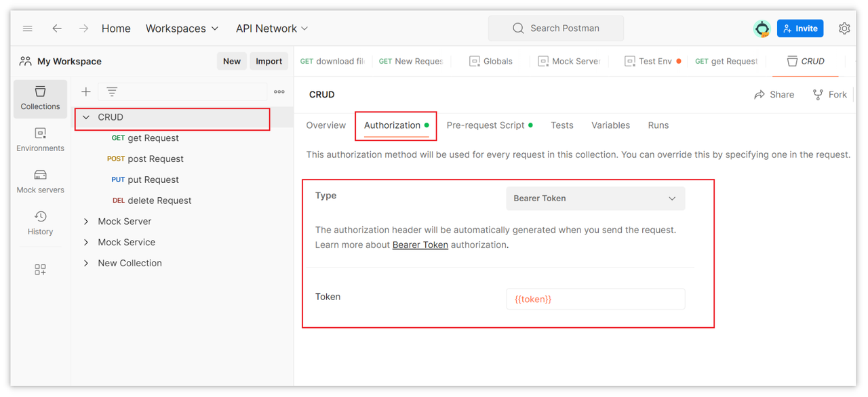The image size is (868, 397).
Task: Switch to the Globals tab
Action: (491, 61)
